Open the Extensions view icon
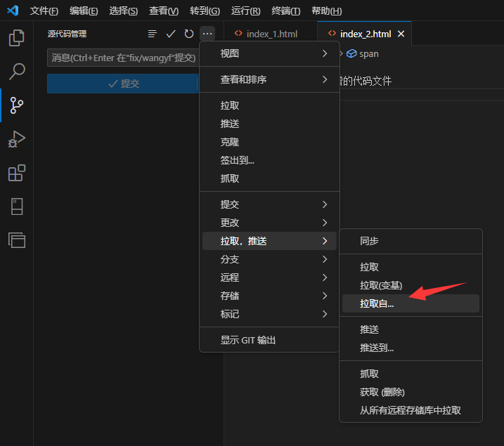 pyautogui.click(x=16, y=173)
